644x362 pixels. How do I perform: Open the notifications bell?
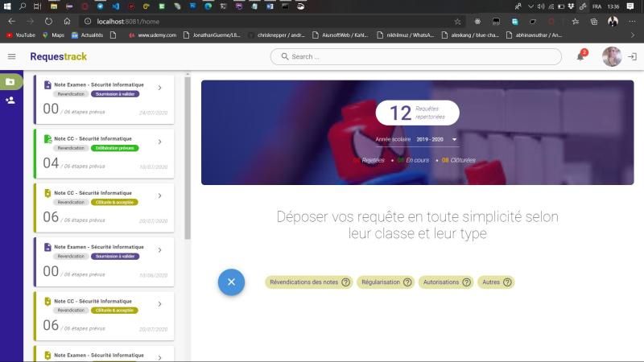(x=580, y=56)
